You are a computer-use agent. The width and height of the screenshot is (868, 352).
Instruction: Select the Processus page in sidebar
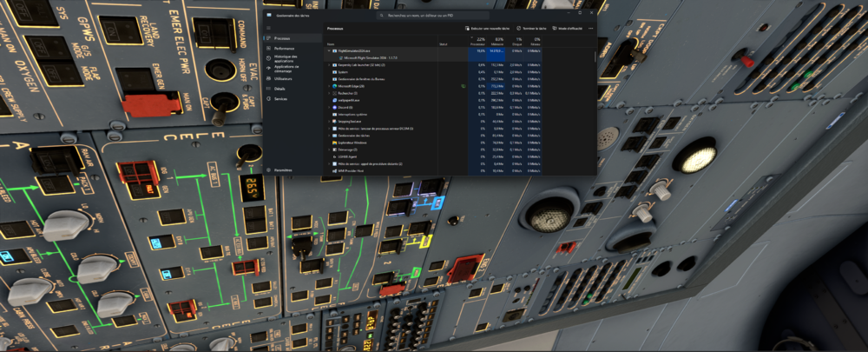281,38
